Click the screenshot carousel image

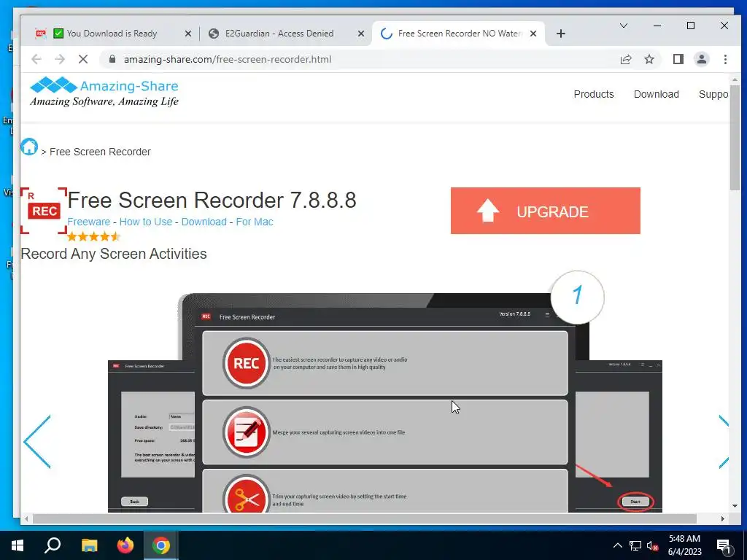pos(385,402)
